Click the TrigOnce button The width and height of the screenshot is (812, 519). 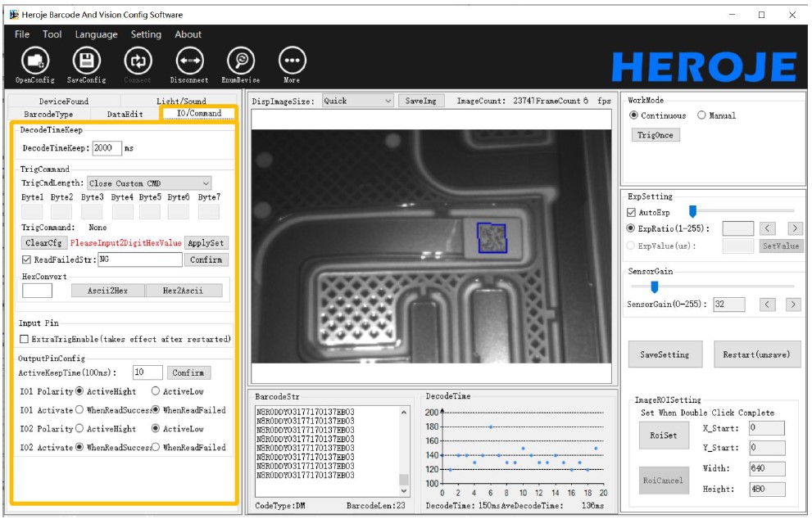(x=655, y=135)
